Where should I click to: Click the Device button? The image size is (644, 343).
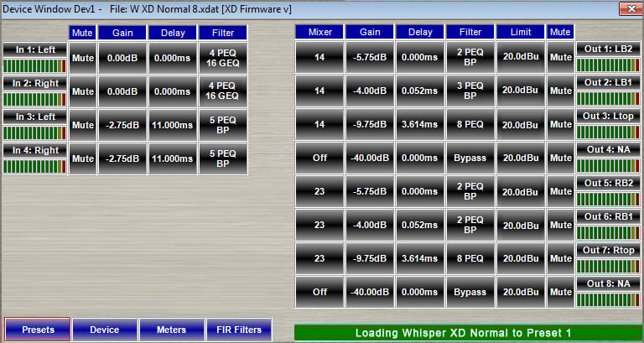[104, 330]
